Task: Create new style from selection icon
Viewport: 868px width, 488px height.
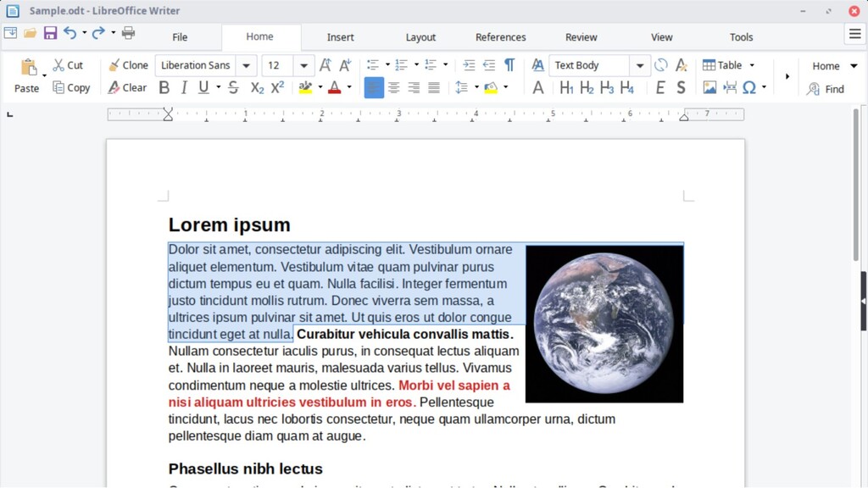Action: 682,65
